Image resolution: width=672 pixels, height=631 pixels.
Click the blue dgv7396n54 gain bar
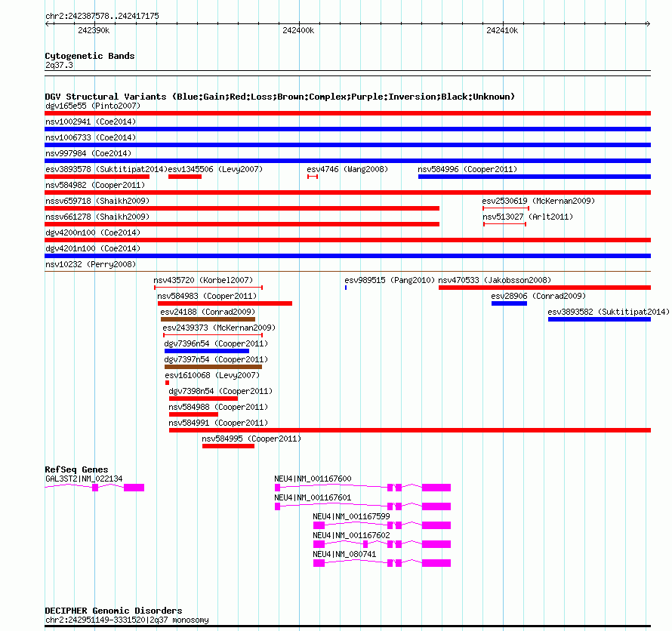coord(207,351)
